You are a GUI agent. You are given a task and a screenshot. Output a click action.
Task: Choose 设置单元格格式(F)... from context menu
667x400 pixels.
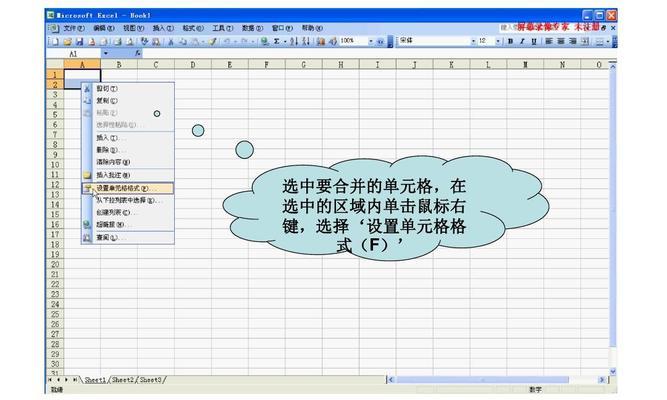coord(128,188)
